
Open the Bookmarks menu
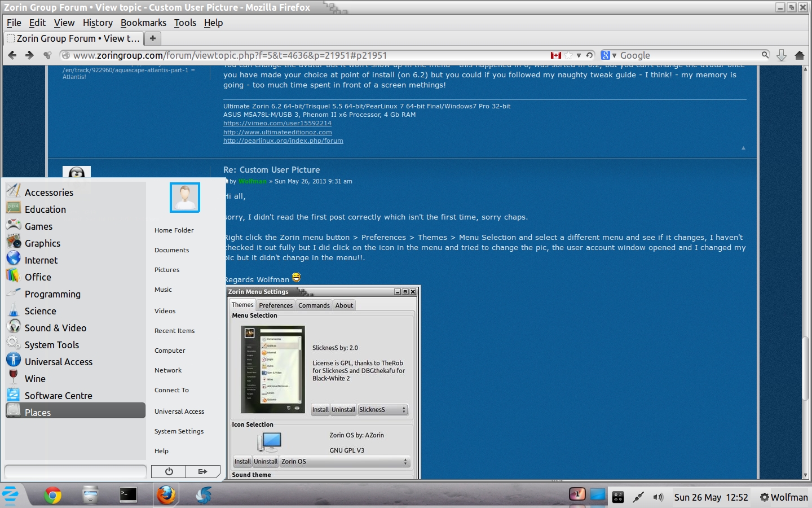click(x=143, y=23)
